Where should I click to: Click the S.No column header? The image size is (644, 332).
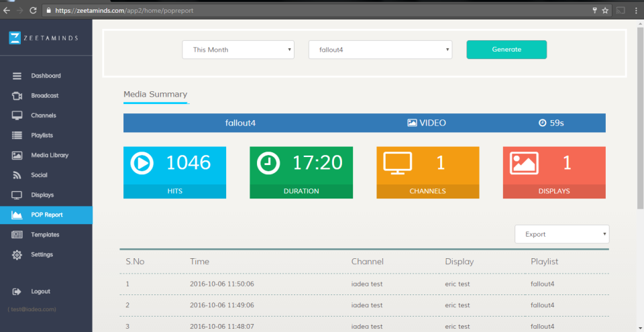[135, 262]
